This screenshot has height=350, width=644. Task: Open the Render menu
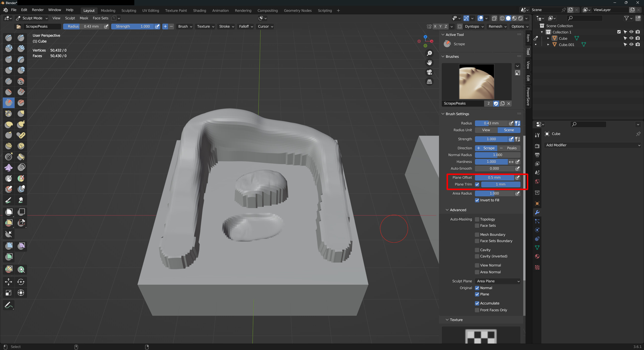click(x=38, y=10)
